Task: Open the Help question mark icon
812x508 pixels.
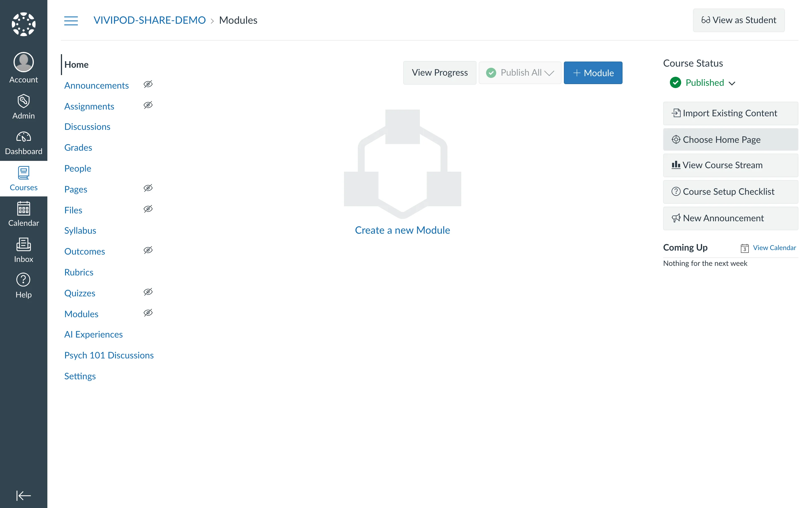Action: coord(23,280)
